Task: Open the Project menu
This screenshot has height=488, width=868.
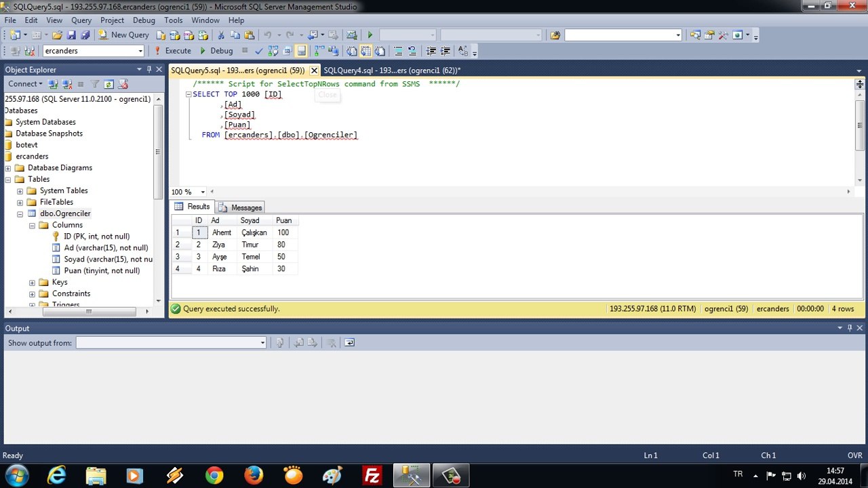Action: point(113,20)
